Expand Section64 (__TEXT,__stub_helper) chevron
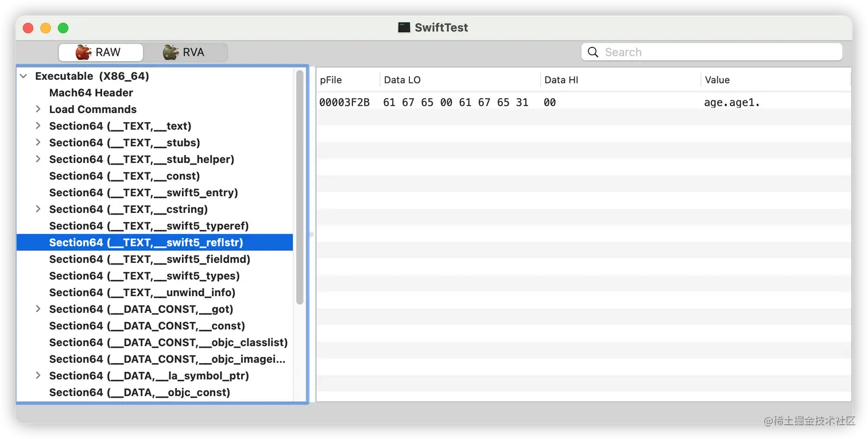Image resolution: width=868 pixels, height=439 pixels. [38, 159]
